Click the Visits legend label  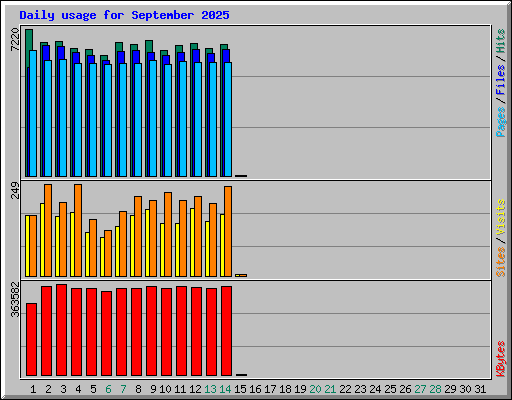point(500,217)
